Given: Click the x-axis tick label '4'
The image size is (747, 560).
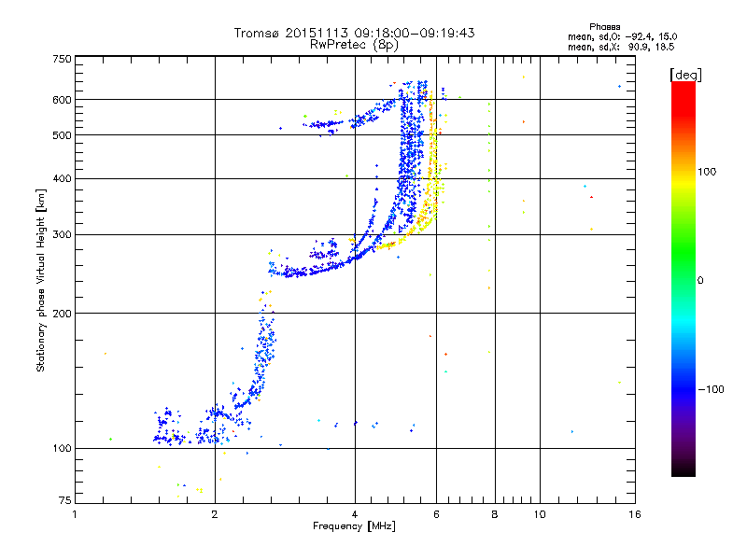Looking at the screenshot, I should pyautogui.click(x=355, y=514).
